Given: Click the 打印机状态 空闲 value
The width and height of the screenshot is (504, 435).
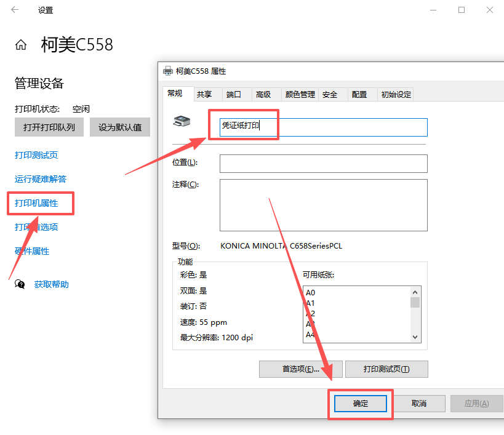Looking at the screenshot, I should pos(81,110).
